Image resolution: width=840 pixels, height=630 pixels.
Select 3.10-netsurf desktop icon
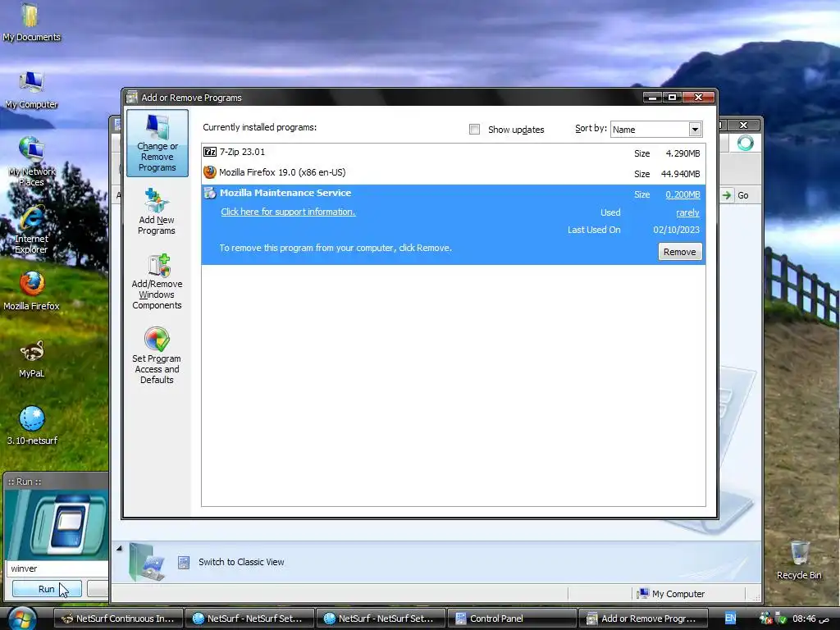pyautogui.click(x=32, y=426)
